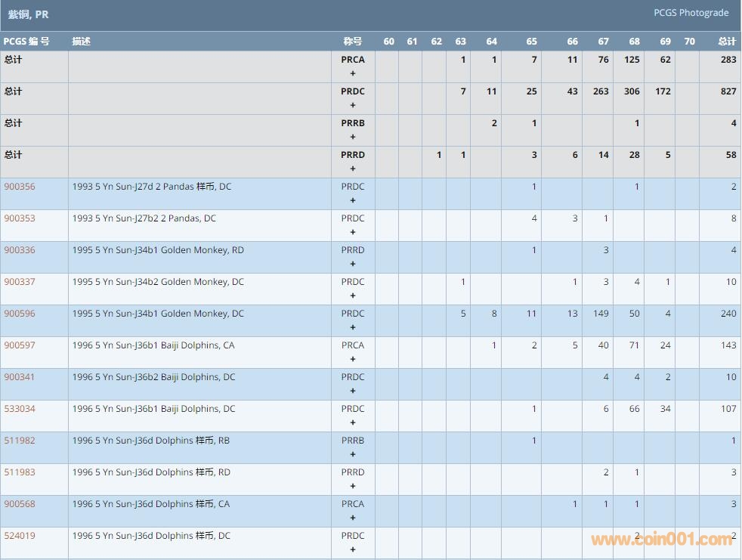
Task: Click PCGS number 524019
Action: tap(20, 536)
